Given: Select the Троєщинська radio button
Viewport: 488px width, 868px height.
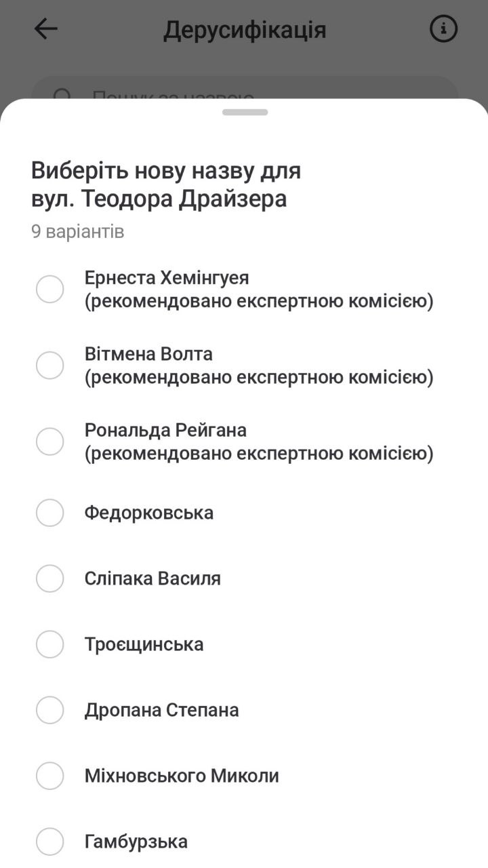Looking at the screenshot, I should (x=49, y=644).
